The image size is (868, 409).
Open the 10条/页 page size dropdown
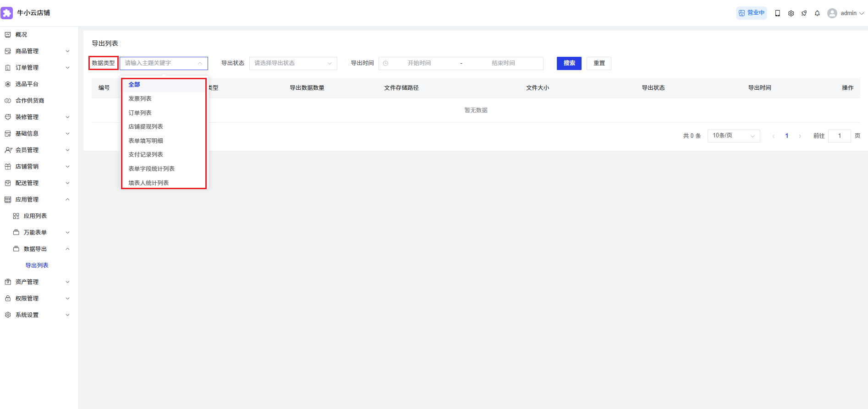[733, 136]
